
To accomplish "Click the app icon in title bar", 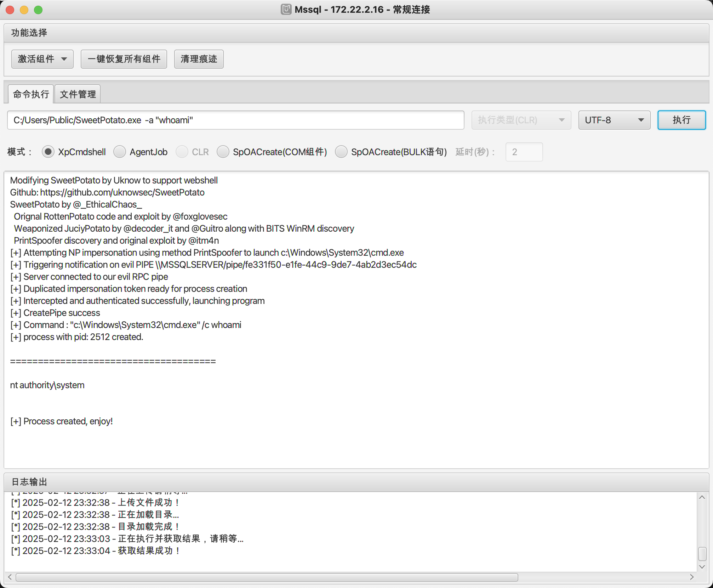I will pos(286,9).
